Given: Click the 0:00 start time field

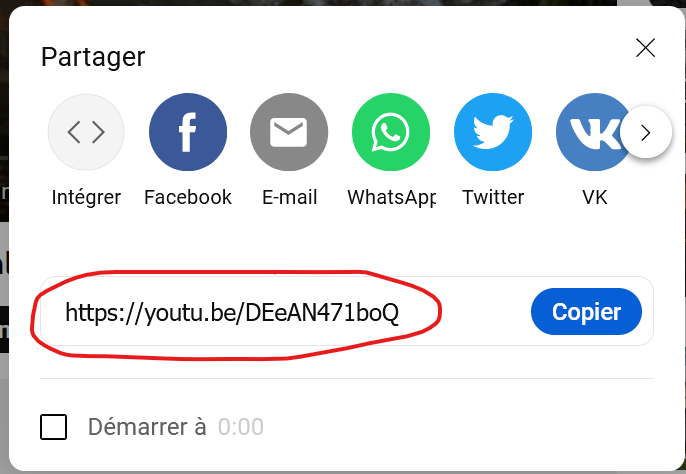Looking at the screenshot, I should [241, 427].
